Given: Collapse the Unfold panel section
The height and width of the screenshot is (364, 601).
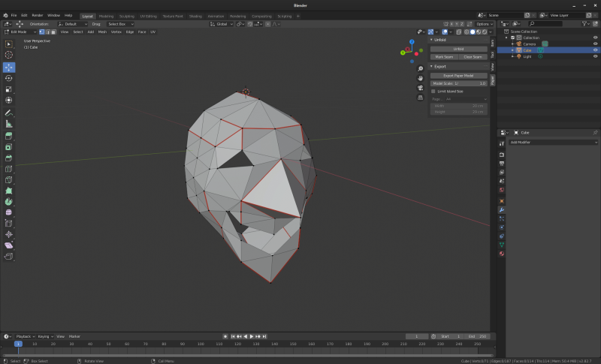Looking at the screenshot, I should tap(439, 40).
